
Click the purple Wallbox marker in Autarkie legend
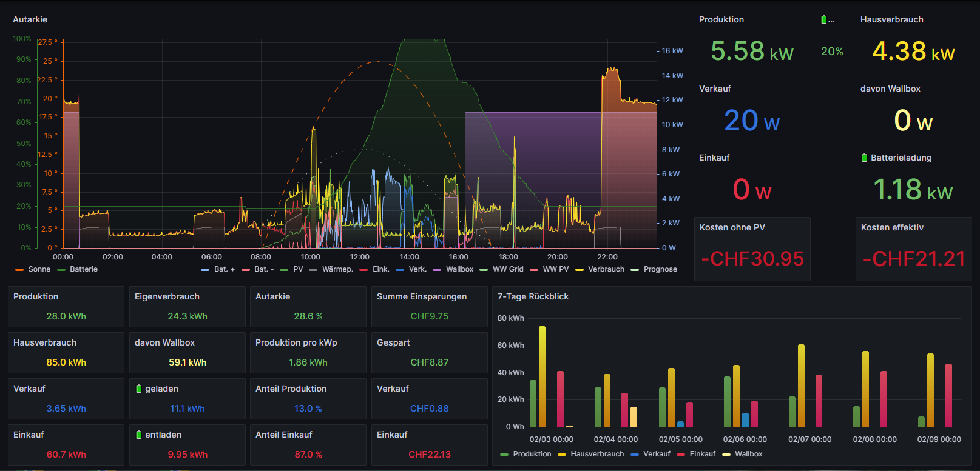tap(437, 269)
